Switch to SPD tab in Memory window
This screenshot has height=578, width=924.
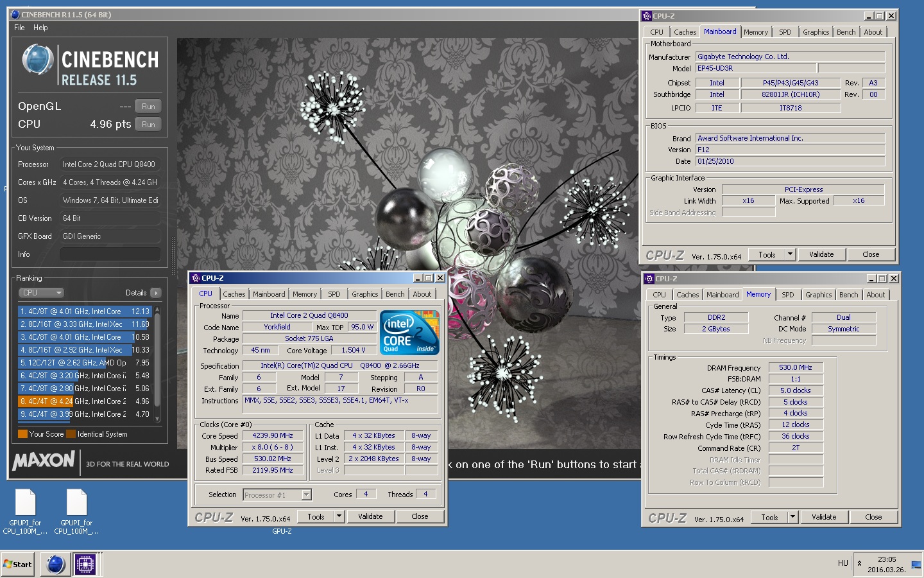pyautogui.click(x=788, y=295)
